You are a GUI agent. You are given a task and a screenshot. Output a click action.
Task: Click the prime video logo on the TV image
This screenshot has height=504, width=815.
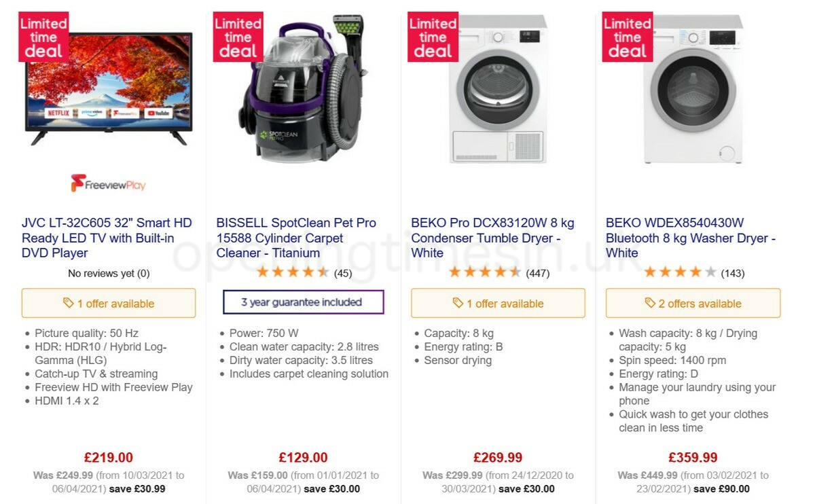[x=91, y=113]
